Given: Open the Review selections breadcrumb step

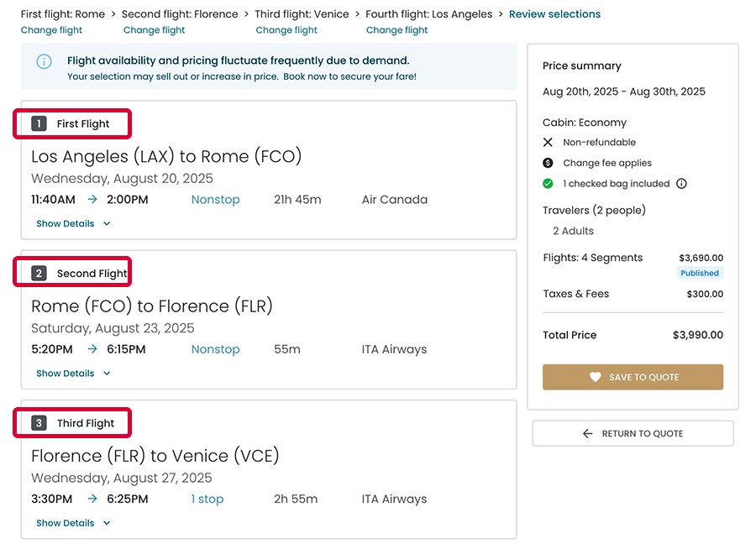Looking at the screenshot, I should pos(554,14).
